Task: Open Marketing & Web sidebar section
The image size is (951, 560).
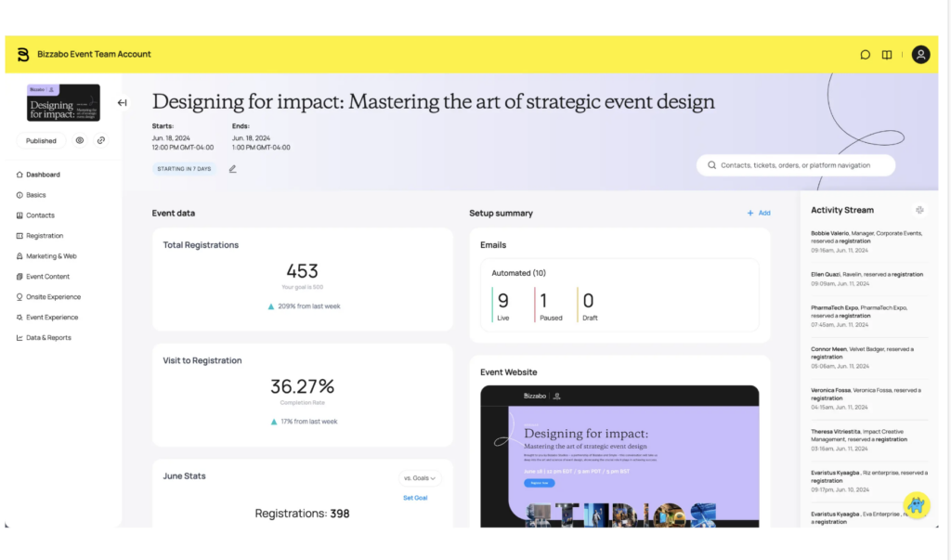Action: [x=51, y=256]
